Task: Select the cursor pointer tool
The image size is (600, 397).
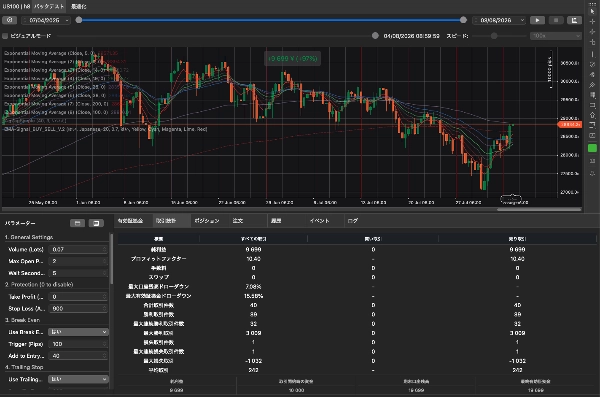Action: [592, 11]
